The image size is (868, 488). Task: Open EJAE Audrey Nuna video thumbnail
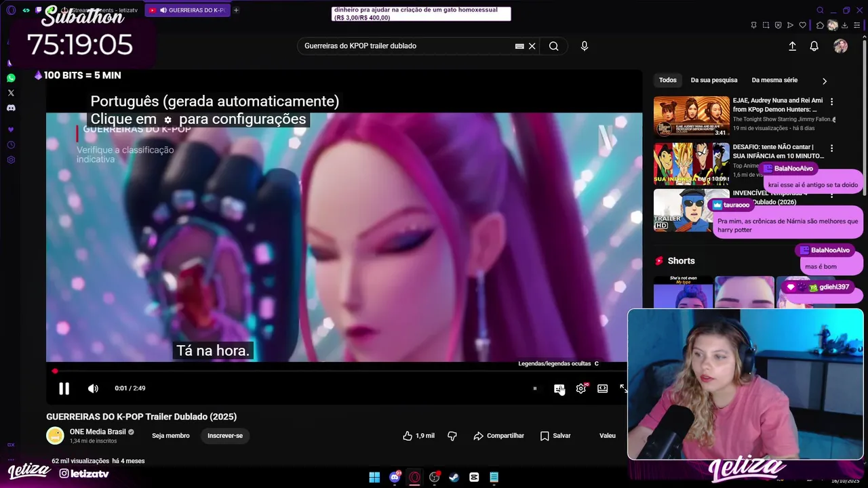point(692,117)
